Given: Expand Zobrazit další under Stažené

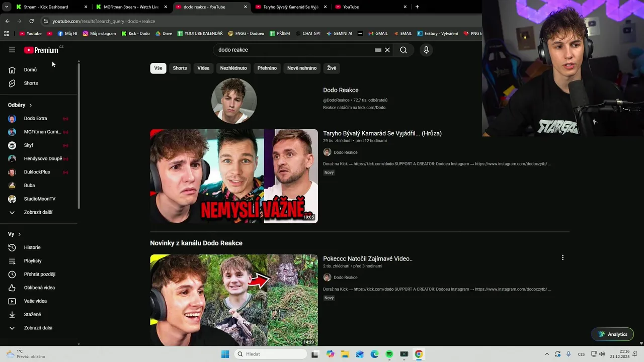Looking at the screenshot, I should tap(39, 328).
